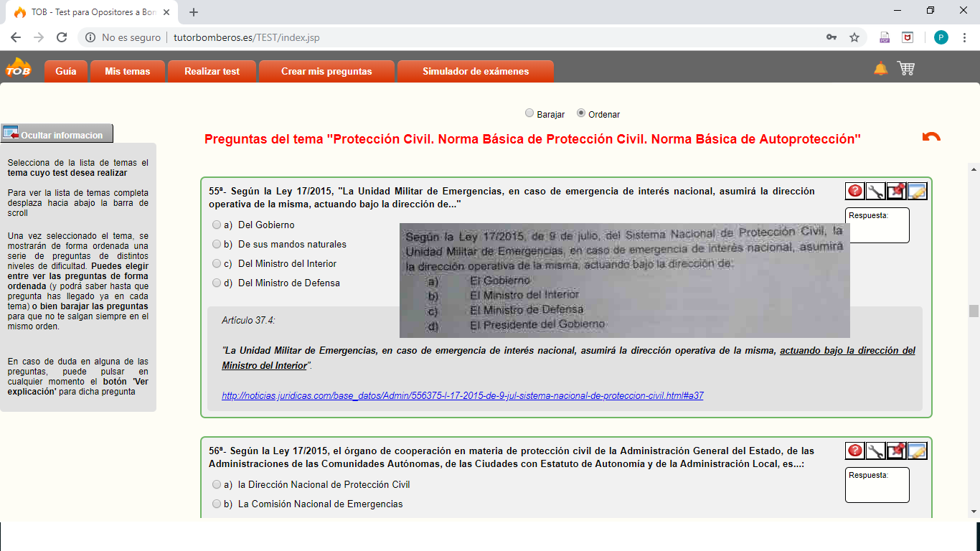Viewport: 980px width, 551px height.
Task: Click the wrench icon on question 55
Action: tap(876, 191)
